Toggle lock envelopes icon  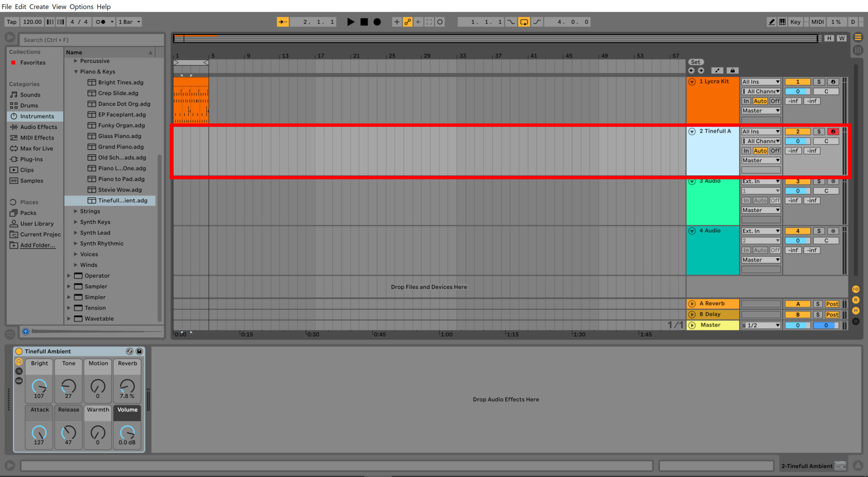pos(732,70)
